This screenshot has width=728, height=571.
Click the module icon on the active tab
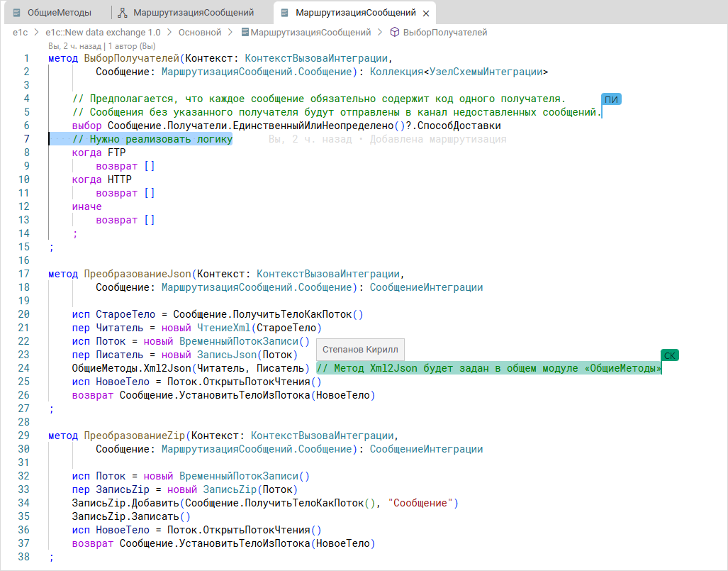click(285, 13)
